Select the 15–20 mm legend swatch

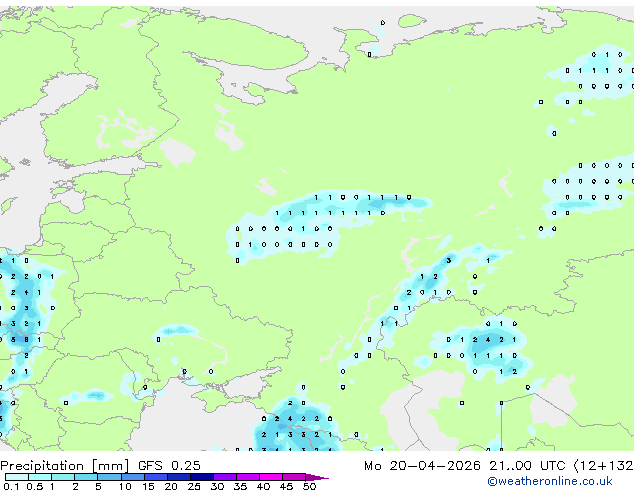click(156, 477)
